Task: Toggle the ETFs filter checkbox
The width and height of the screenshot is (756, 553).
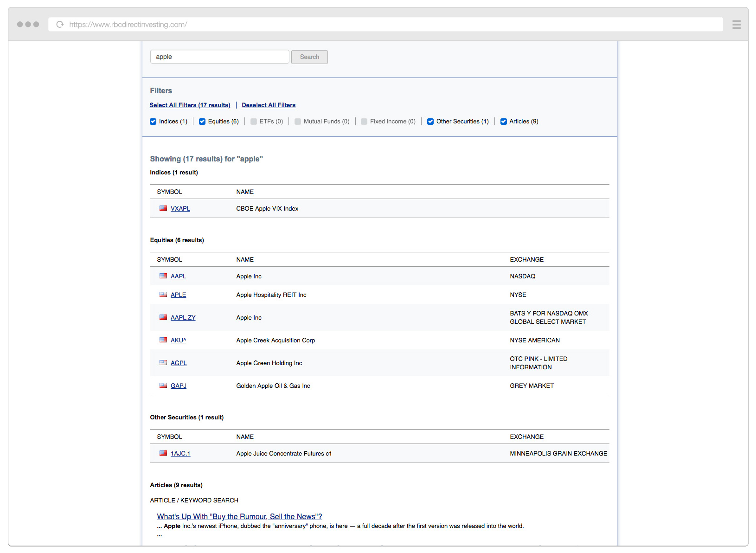Action: point(254,122)
